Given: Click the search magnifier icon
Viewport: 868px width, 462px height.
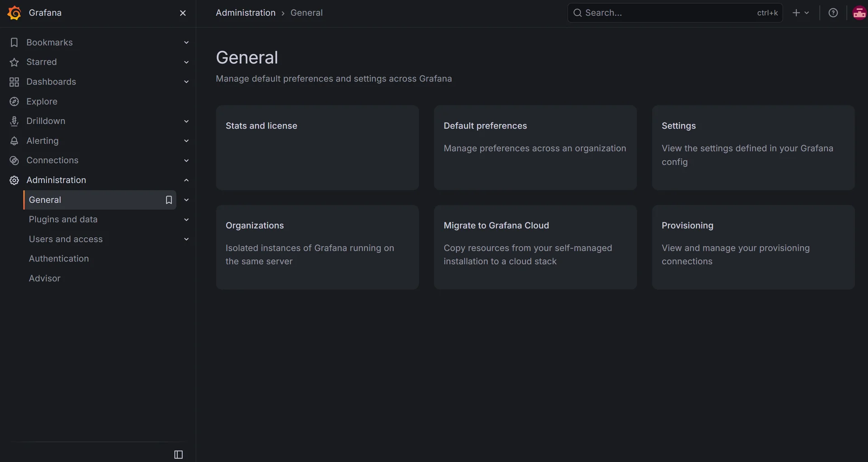Looking at the screenshot, I should pyautogui.click(x=577, y=13).
